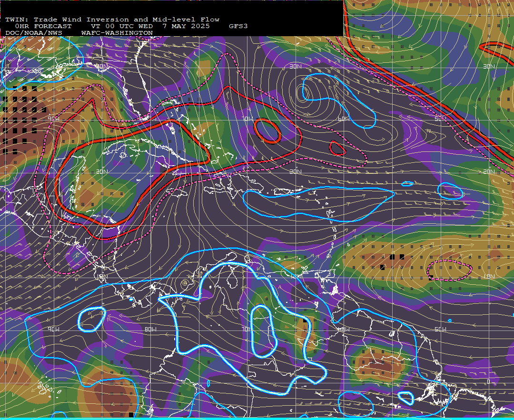Click the '20N' label on the easternmost meridian
The height and width of the screenshot is (420, 514).
pos(489,171)
